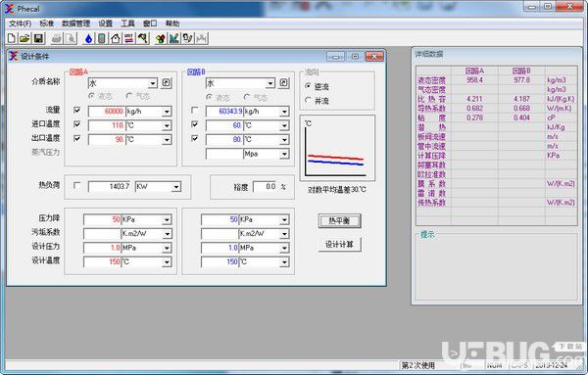588x375 pixels.
Task: Click the blue water drop icon
Action: coord(88,38)
